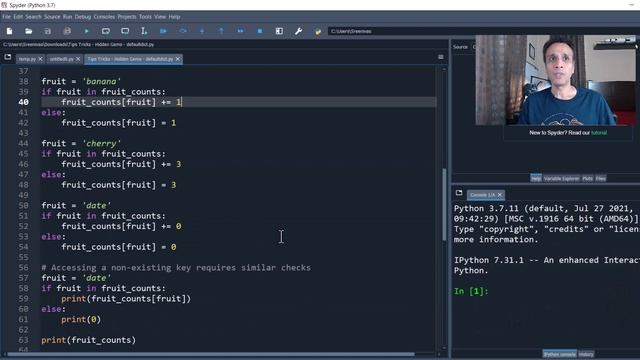Close the defaultdict.py editor tab
The width and height of the screenshot is (640, 360).
[178, 59]
